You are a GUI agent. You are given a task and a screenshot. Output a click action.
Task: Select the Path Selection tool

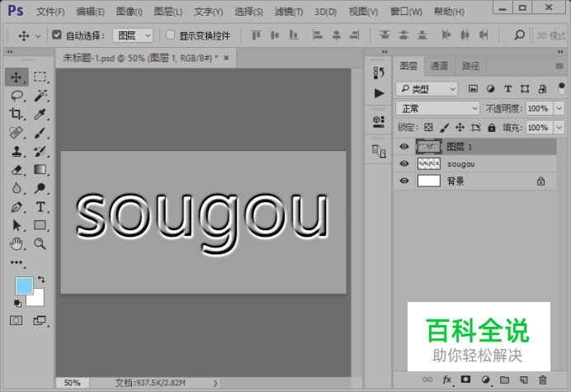click(16, 225)
